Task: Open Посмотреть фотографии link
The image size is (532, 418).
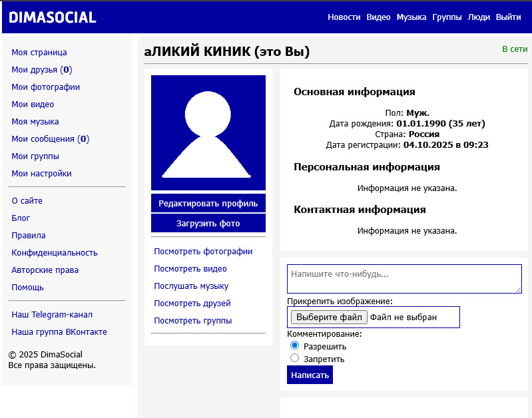Action: [203, 252]
